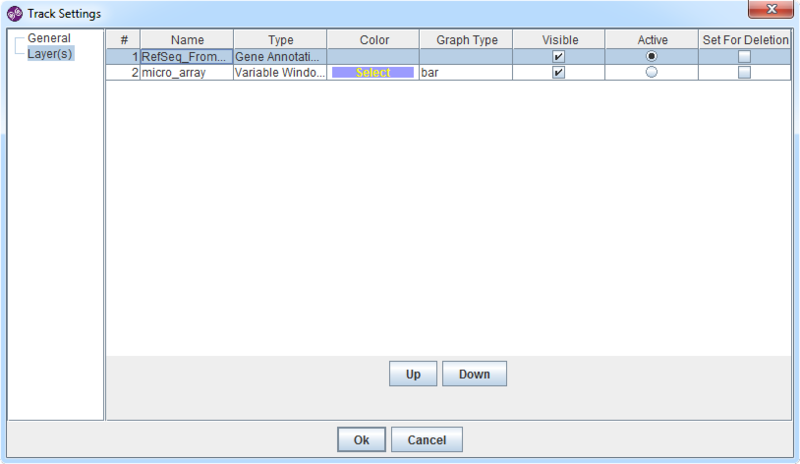The width and height of the screenshot is (800, 464).
Task: Click the Name column header
Action: pos(187,40)
